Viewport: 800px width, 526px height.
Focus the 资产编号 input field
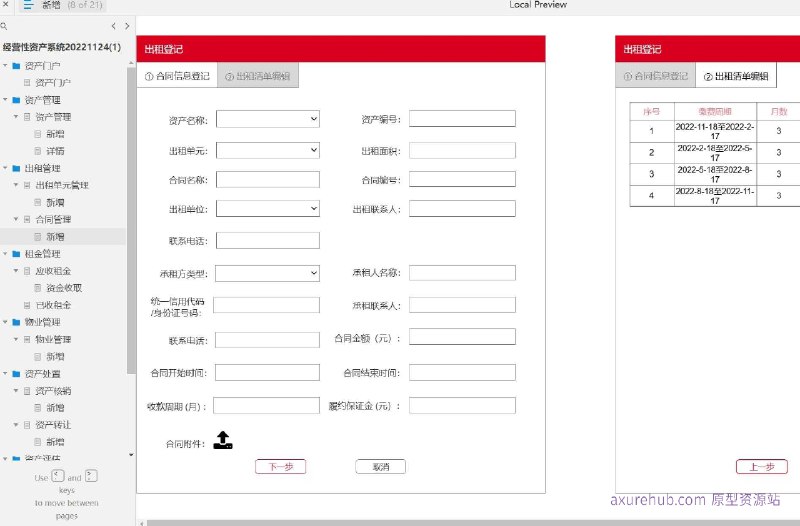(462, 119)
